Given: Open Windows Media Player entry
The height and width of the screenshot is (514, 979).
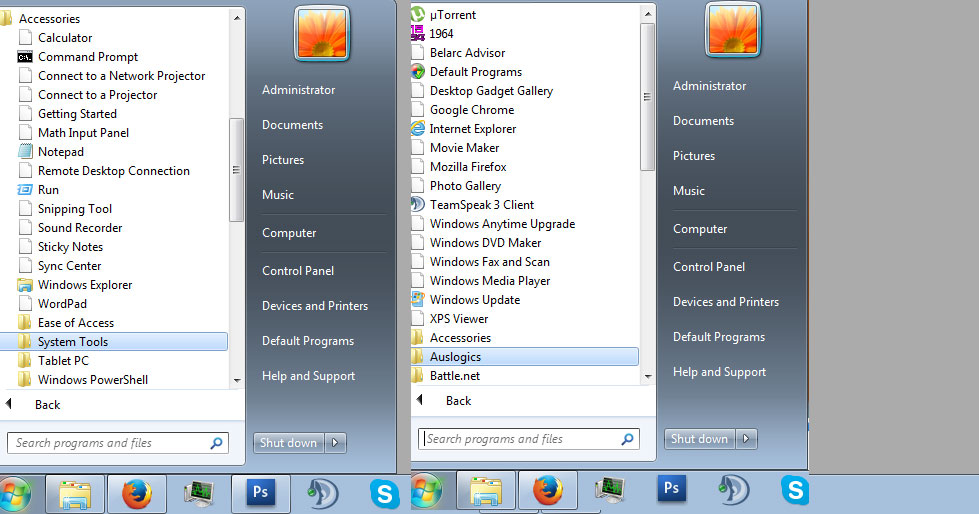Looking at the screenshot, I should point(481,281).
